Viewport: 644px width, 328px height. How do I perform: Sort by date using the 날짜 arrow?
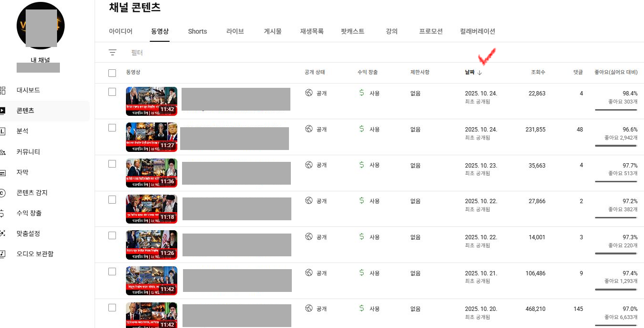click(x=480, y=73)
